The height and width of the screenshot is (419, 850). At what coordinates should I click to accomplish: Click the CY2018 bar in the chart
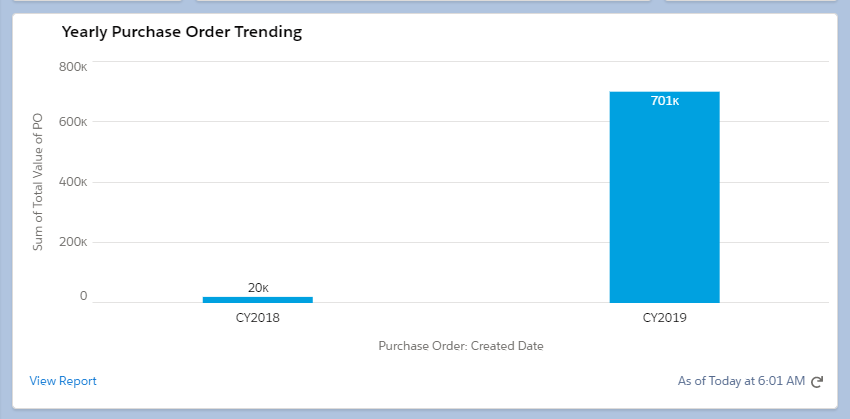coord(258,299)
